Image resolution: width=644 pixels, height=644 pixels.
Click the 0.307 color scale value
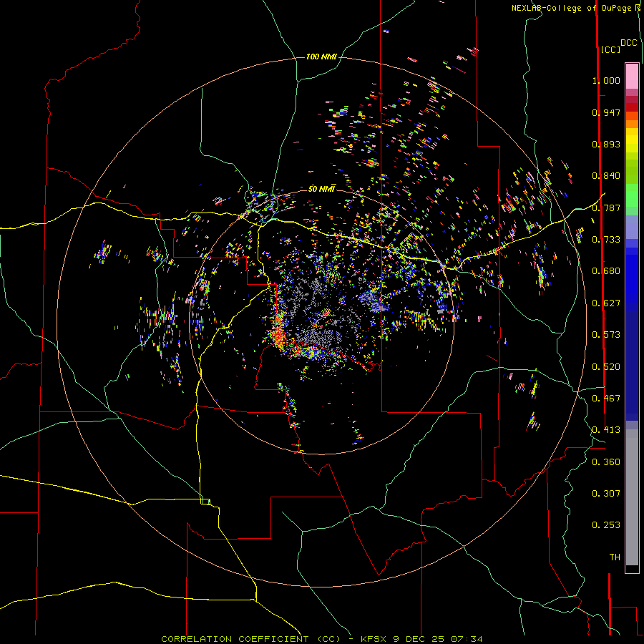(x=606, y=494)
